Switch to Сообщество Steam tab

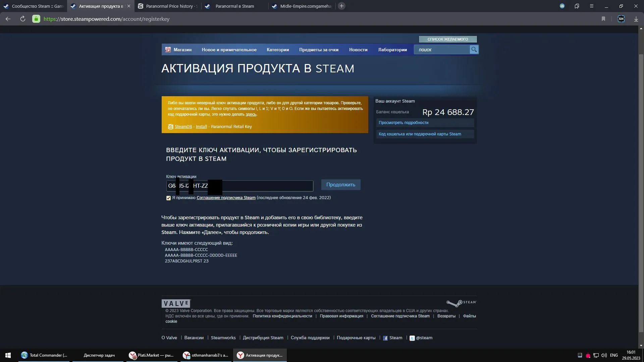tap(34, 6)
